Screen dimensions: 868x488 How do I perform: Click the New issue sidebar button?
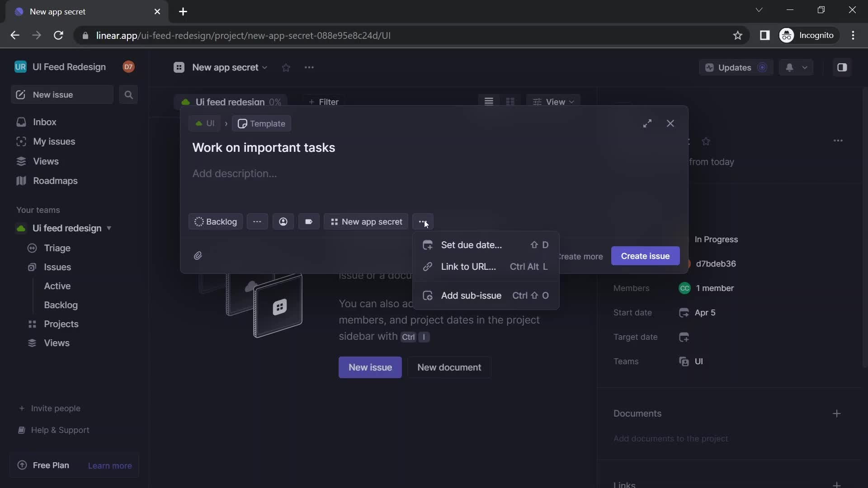pyautogui.click(x=62, y=95)
